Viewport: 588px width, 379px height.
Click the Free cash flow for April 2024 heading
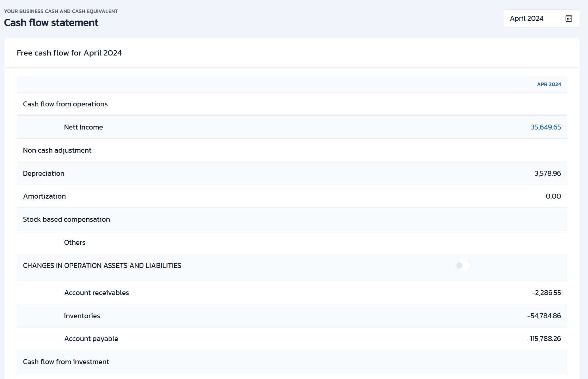[69, 53]
